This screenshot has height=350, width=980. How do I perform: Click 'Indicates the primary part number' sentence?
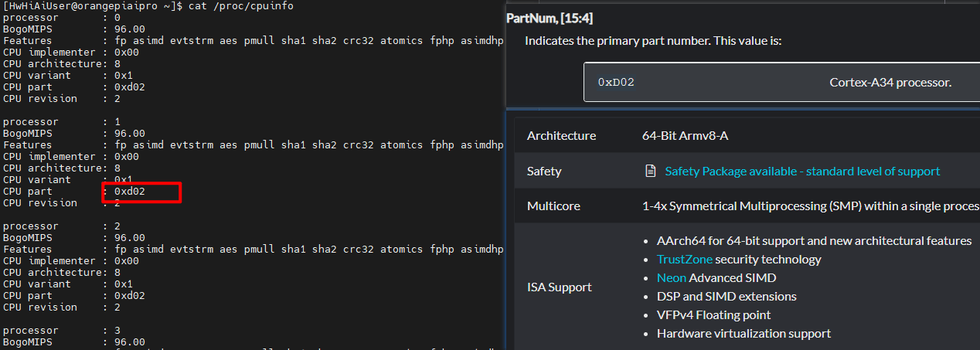(653, 40)
